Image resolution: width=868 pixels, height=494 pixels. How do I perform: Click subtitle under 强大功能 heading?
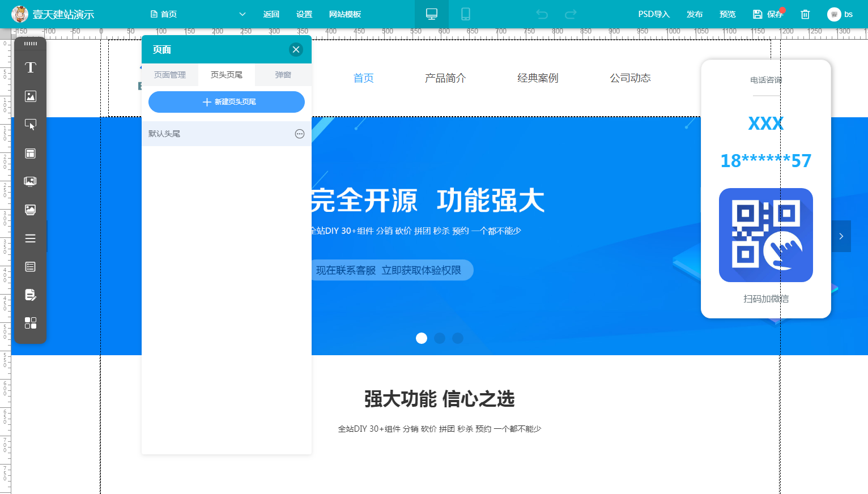(439, 429)
